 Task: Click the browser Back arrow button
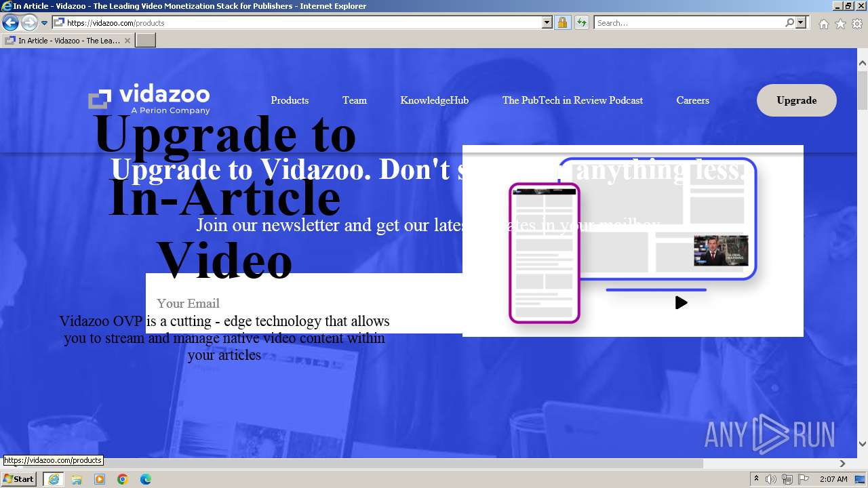coord(10,22)
